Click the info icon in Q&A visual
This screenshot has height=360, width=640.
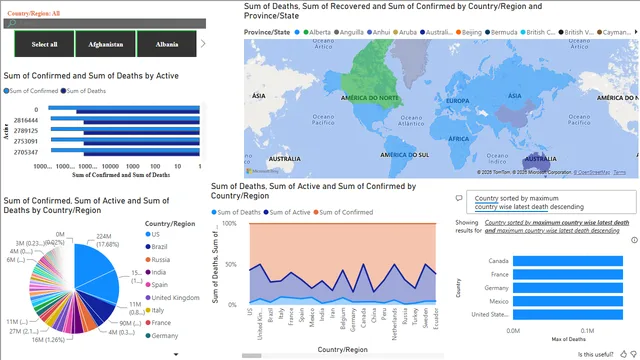coord(634,240)
